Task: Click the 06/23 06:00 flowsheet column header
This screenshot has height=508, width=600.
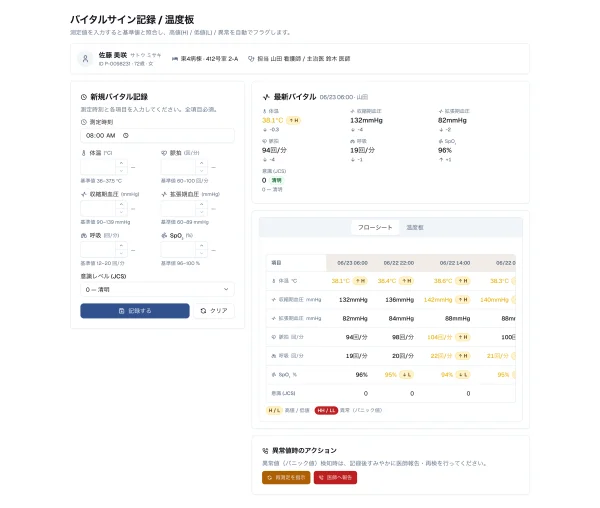Action: 350,263
